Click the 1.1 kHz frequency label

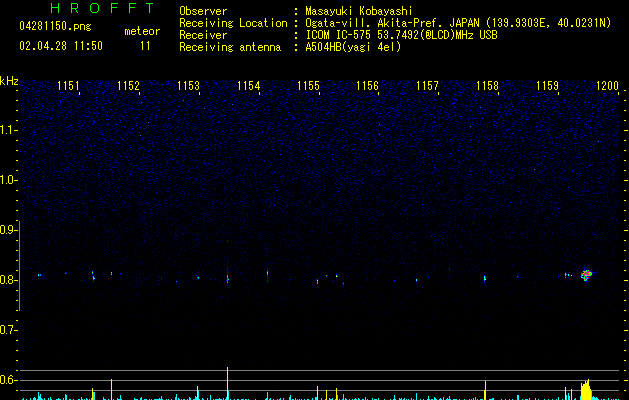(x=9, y=130)
